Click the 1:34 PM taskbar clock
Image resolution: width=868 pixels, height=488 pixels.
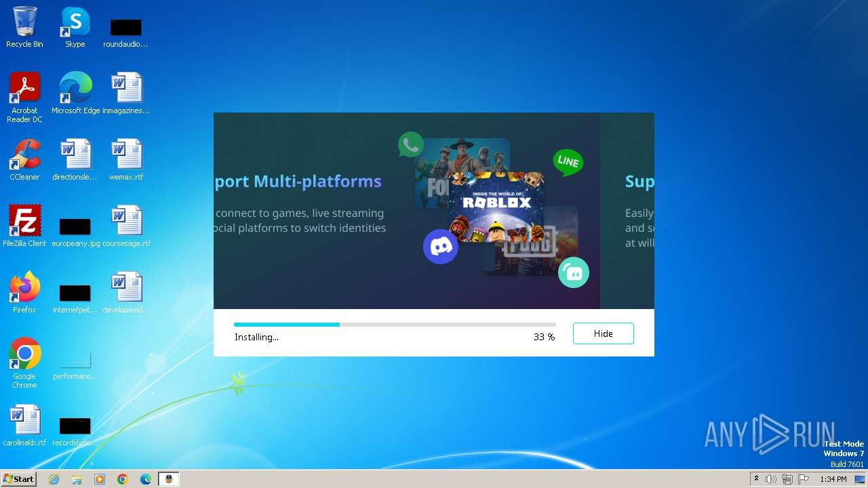tap(833, 479)
